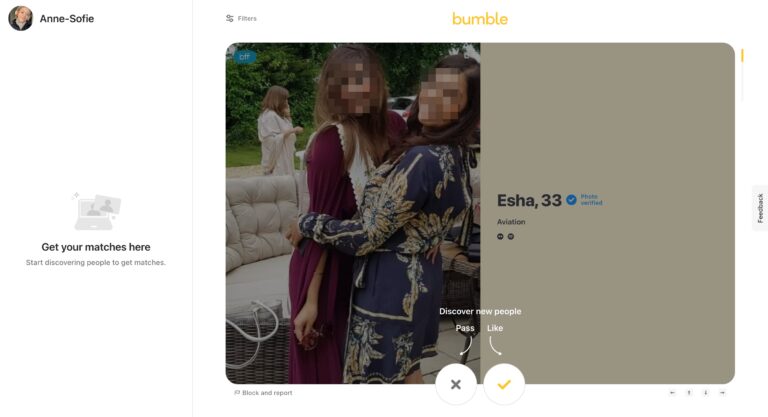Image resolution: width=768 pixels, height=417 pixels.
Task: Click Block and report link
Action: 263,393
